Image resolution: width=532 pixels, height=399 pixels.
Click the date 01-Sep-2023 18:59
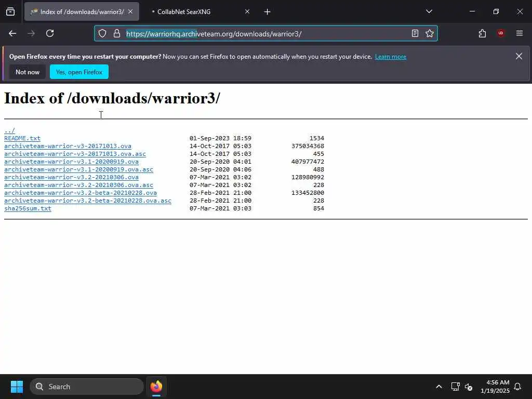(x=220, y=138)
